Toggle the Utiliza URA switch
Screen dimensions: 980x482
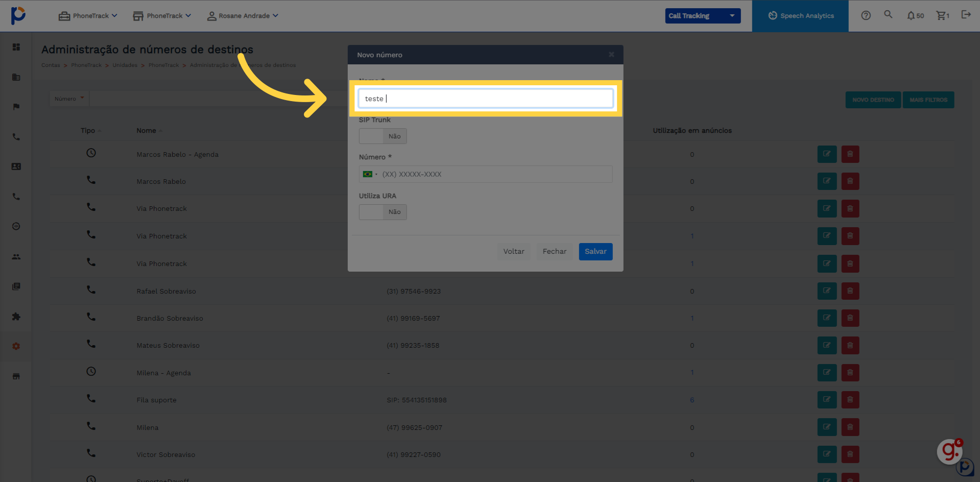coord(383,212)
